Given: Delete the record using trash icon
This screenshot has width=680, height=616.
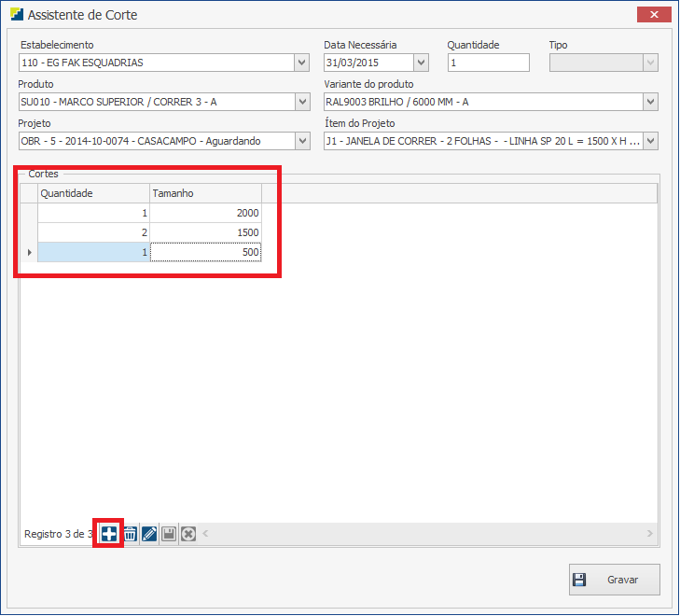Looking at the screenshot, I should [131, 534].
